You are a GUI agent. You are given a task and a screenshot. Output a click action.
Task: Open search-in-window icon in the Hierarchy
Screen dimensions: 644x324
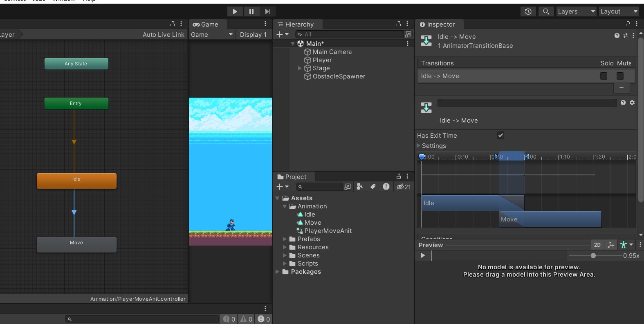point(408,34)
